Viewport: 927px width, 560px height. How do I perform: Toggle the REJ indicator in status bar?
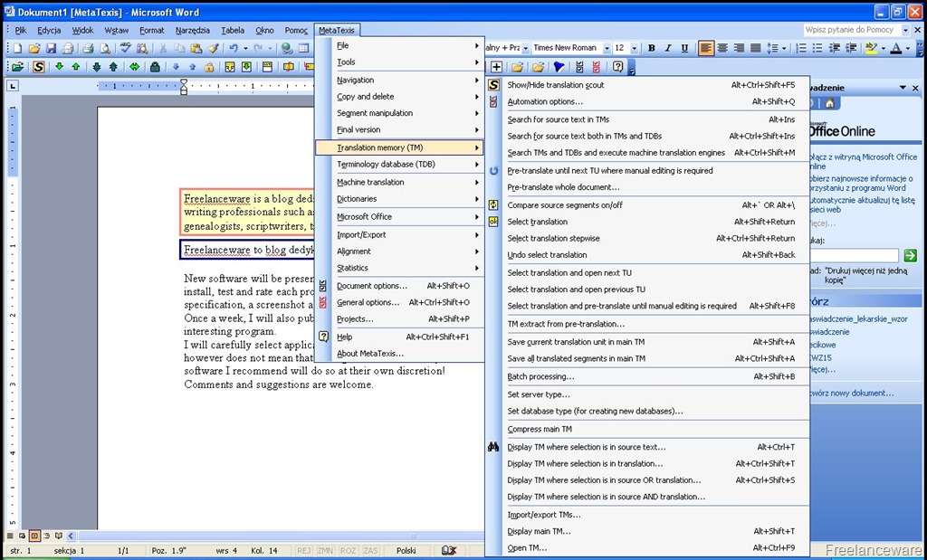(x=304, y=551)
